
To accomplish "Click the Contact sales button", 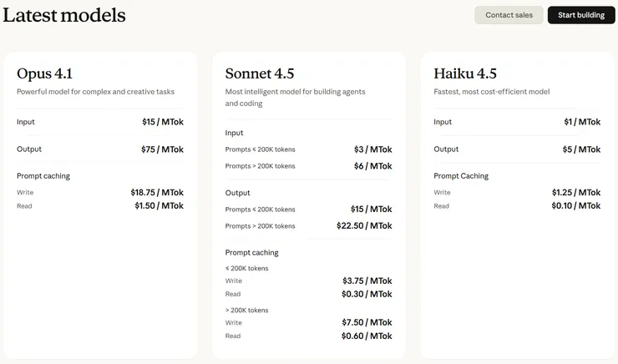I will [508, 15].
